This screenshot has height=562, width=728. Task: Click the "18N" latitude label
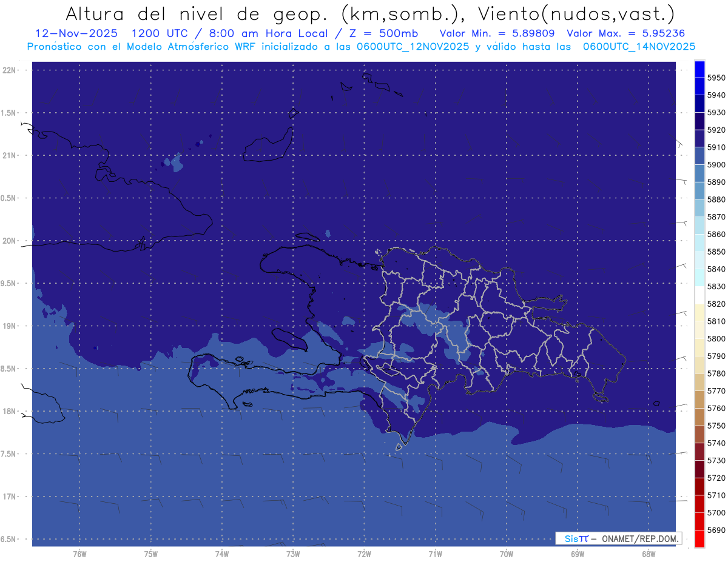pos(10,411)
